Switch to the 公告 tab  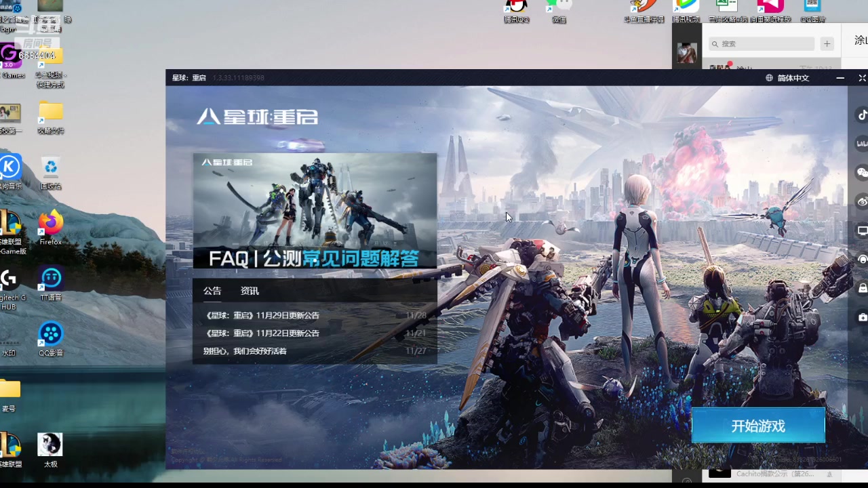point(212,291)
